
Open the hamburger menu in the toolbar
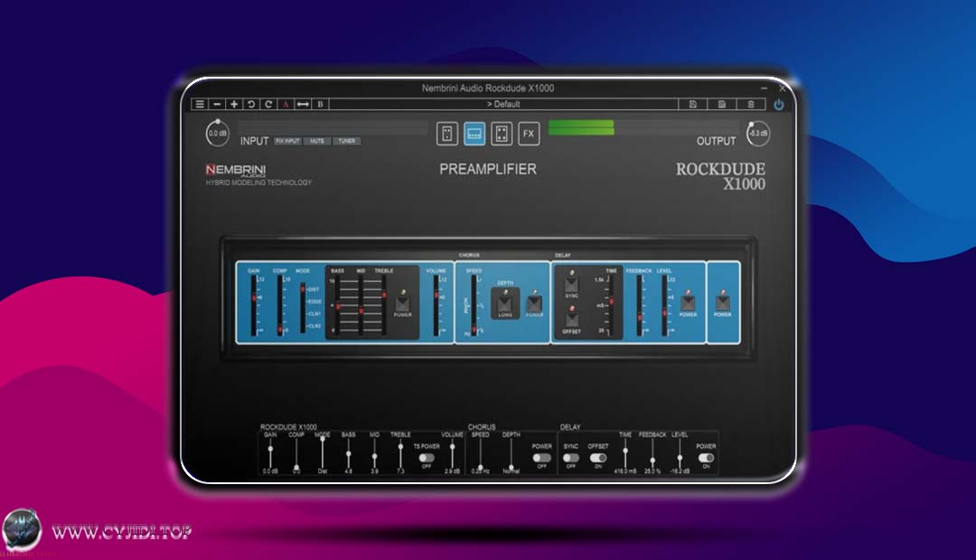tap(200, 104)
